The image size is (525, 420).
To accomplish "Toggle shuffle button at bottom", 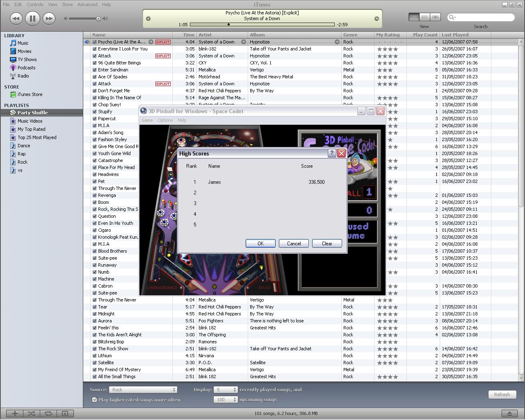I will [x=31, y=413].
